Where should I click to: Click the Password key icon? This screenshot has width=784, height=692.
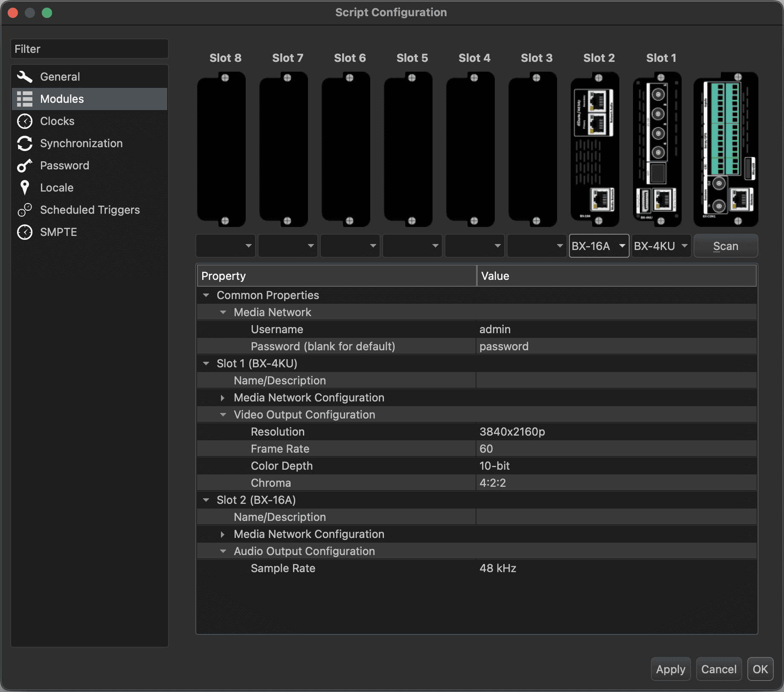pos(25,166)
